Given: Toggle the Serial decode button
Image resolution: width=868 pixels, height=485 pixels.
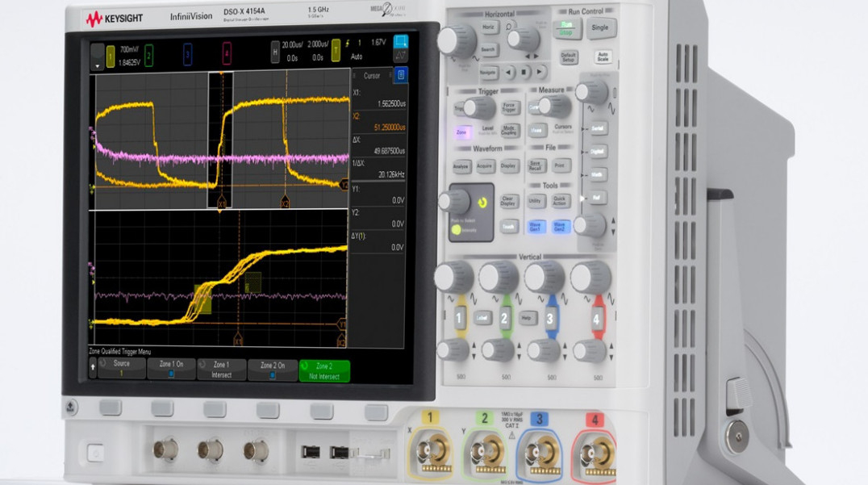Looking at the screenshot, I should point(597,128).
